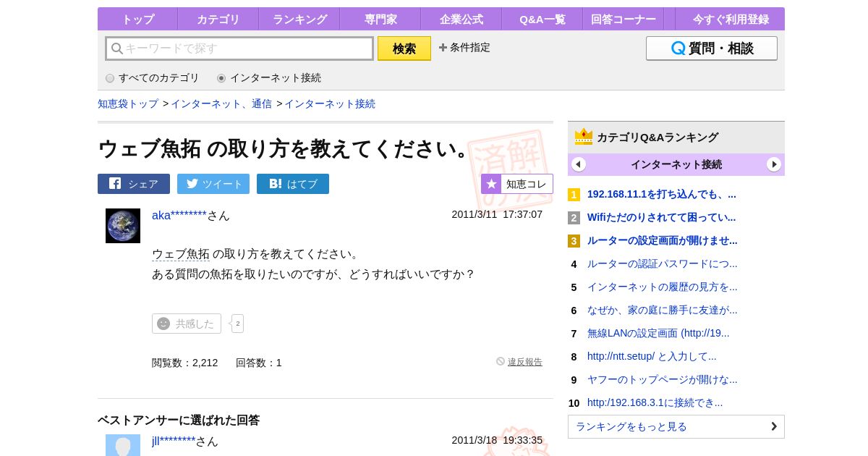Viewport: 868px width, 456px height.
Task: Bookmark with the はてブ button
Action: point(293,184)
